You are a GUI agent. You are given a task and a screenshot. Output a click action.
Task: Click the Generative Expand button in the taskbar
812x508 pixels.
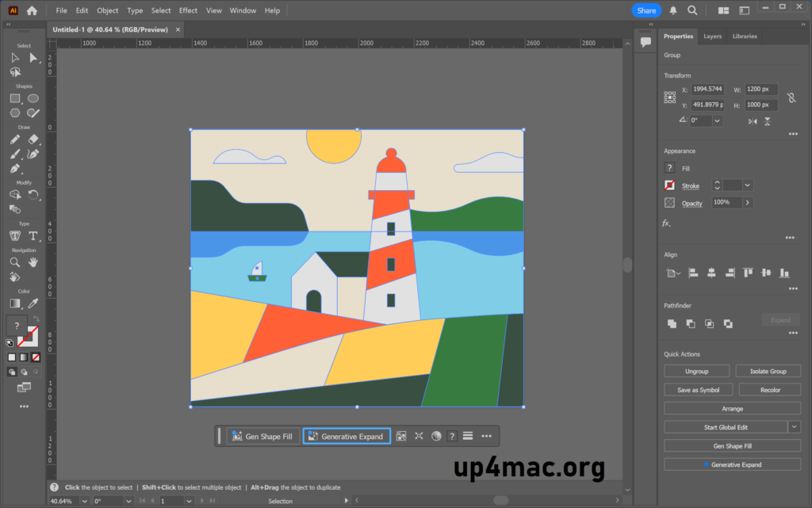click(x=346, y=436)
